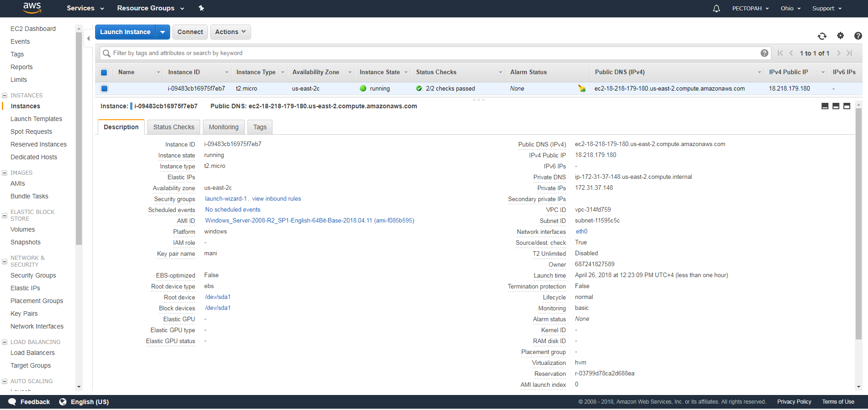Open the AWS home logo
Image resolution: width=868 pixels, height=410 pixels.
point(32,8)
